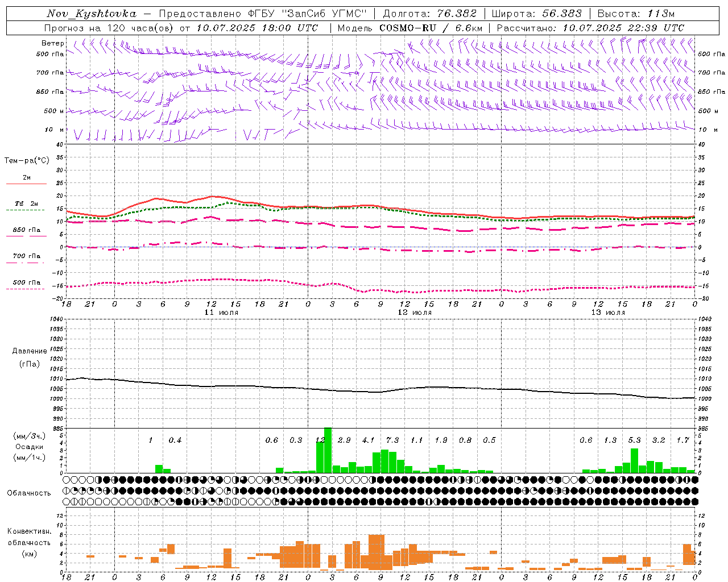Click the Давление pressure panel label
728x582 pixels.
click(x=30, y=351)
